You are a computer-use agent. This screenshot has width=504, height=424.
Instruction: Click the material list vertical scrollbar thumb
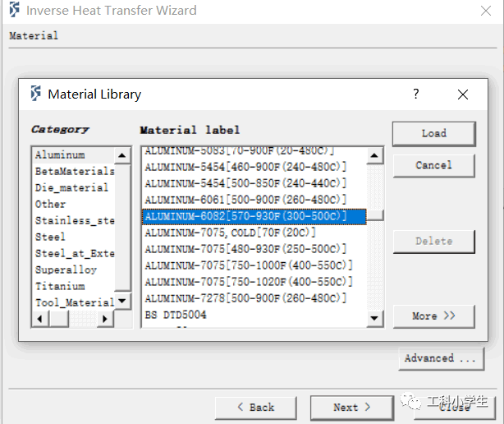click(x=374, y=215)
